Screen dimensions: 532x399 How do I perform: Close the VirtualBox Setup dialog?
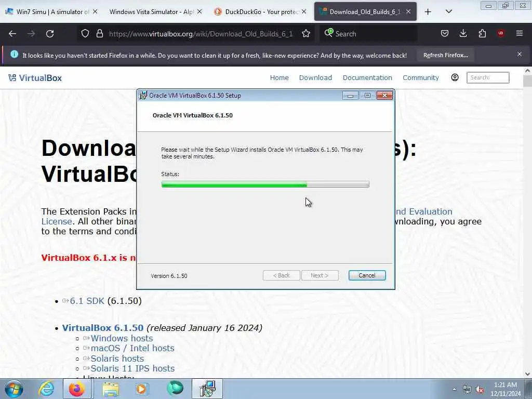385,96
